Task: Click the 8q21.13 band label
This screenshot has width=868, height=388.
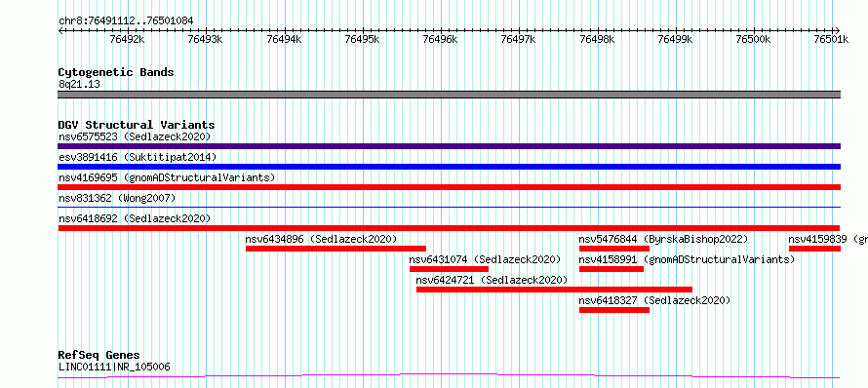Action: coord(79,85)
